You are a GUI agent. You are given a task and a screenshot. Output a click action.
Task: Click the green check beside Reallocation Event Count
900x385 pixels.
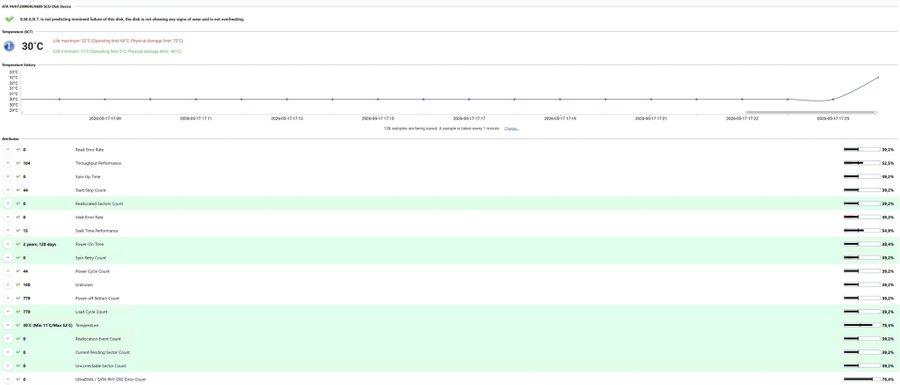(x=18, y=339)
